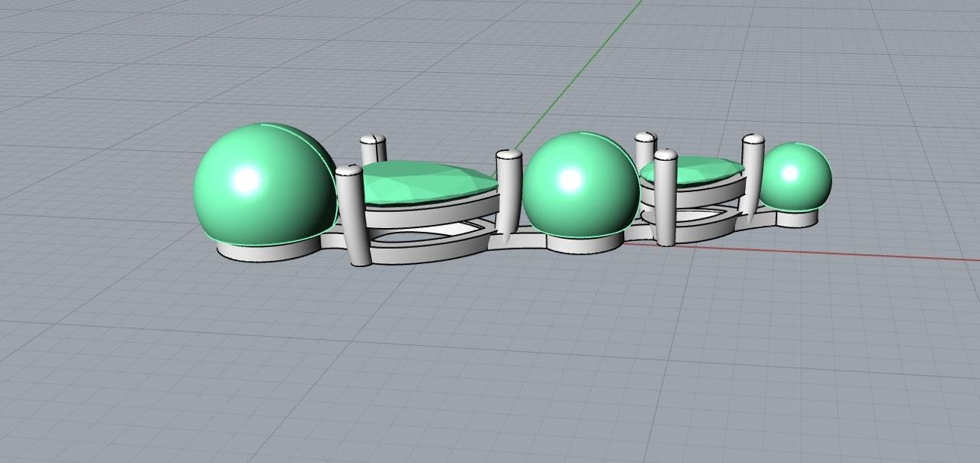This screenshot has width=980, height=463.
Task: Select the tapered prong left of the middle sphere
Action: (508, 191)
